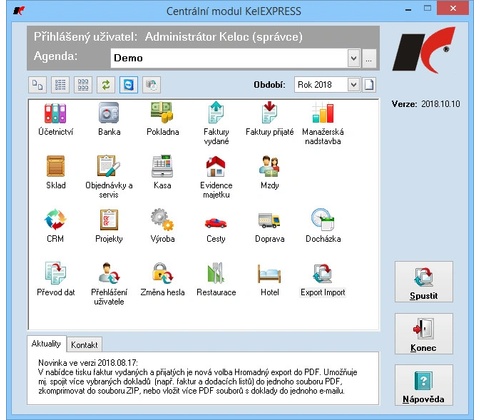The height and width of the screenshot is (420, 480).
Task: Click the Agenda field showing Demo
Action: pos(229,59)
